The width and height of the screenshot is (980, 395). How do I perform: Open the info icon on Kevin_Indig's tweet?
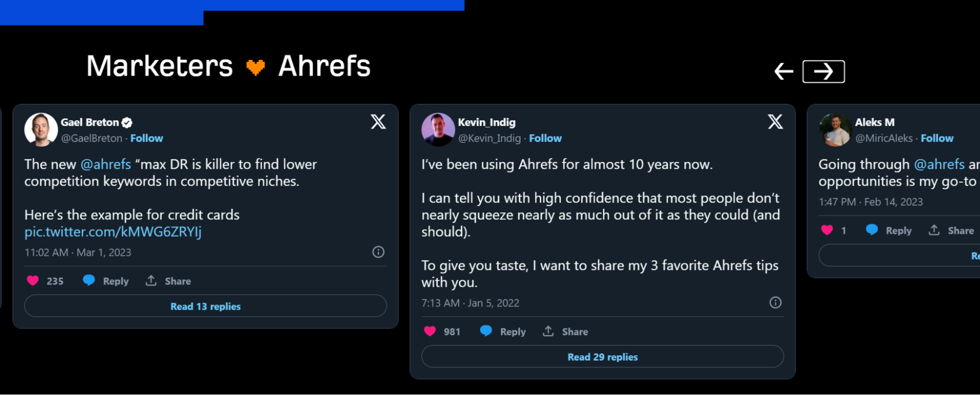(x=775, y=303)
